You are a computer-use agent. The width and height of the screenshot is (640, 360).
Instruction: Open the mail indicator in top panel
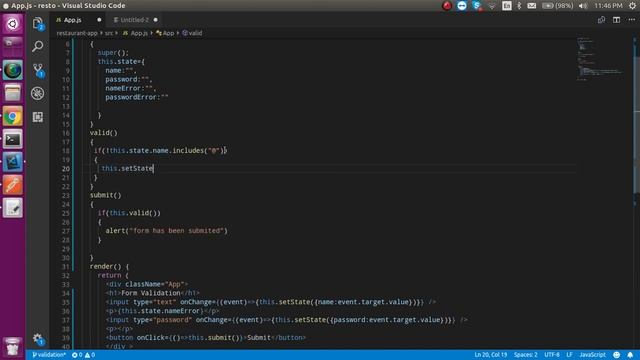(x=531, y=6)
